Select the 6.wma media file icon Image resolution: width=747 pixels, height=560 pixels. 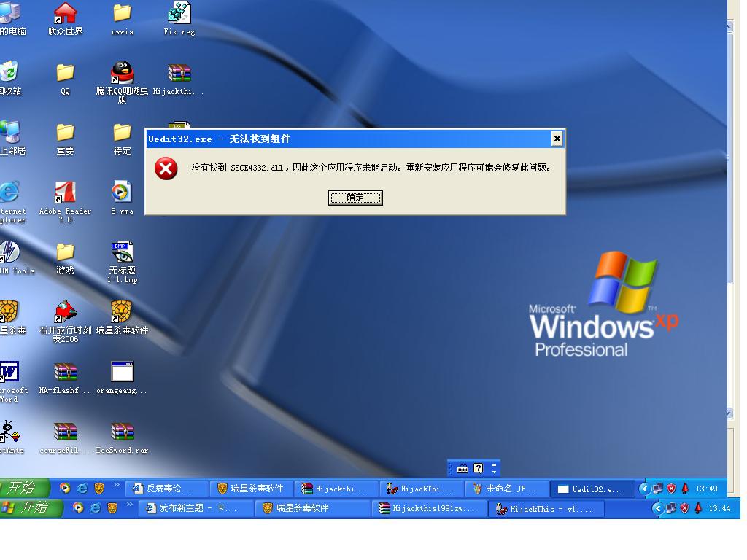[123, 198]
